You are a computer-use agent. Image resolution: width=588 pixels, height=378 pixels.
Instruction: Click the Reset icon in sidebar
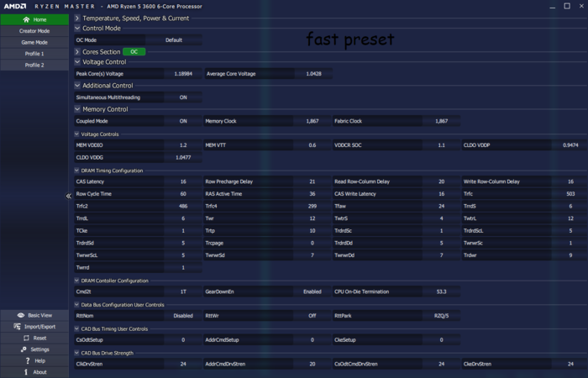click(26, 338)
